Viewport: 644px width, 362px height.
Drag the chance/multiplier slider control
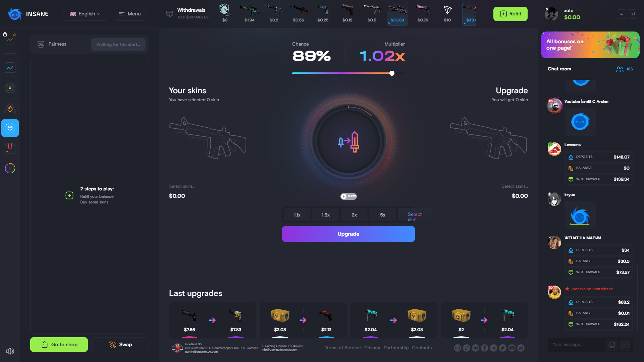pyautogui.click(x=392, y=73)
